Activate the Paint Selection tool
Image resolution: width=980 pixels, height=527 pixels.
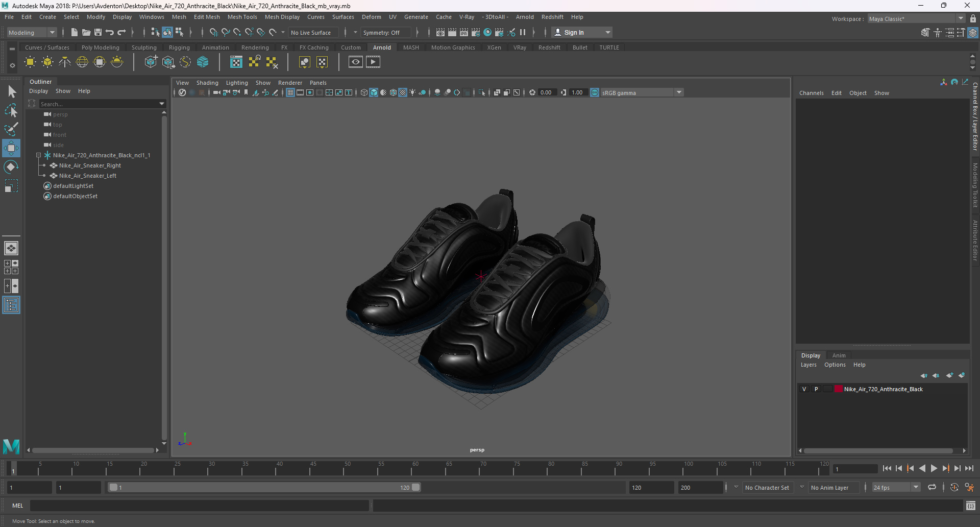pos(11,129)
